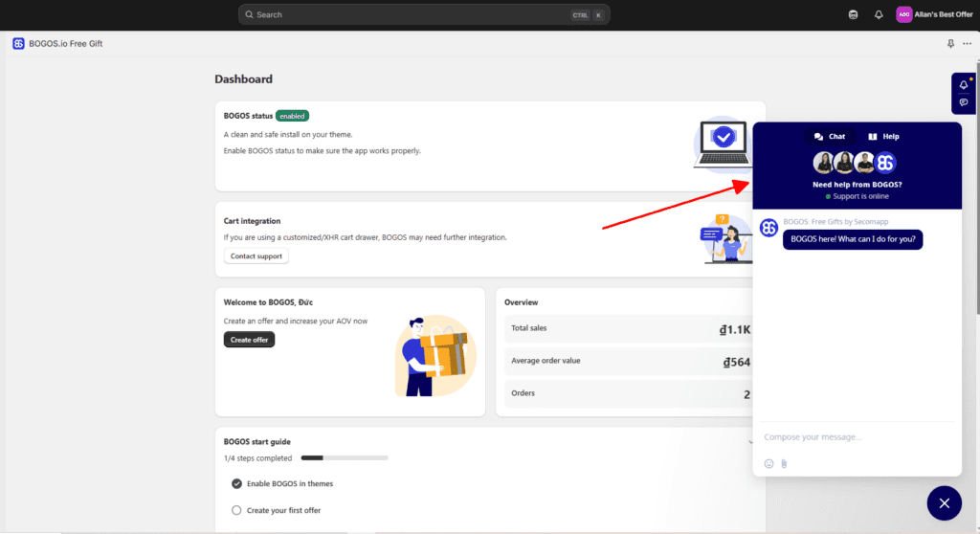980x534 pixels.
Task: Open the Shopify notifications bell
Action: (879, 14)
